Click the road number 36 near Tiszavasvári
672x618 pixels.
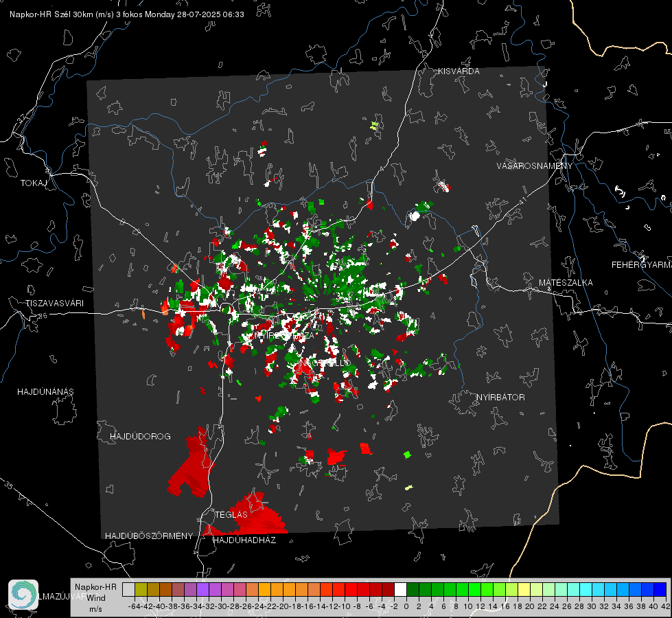(x=43, y=316)
